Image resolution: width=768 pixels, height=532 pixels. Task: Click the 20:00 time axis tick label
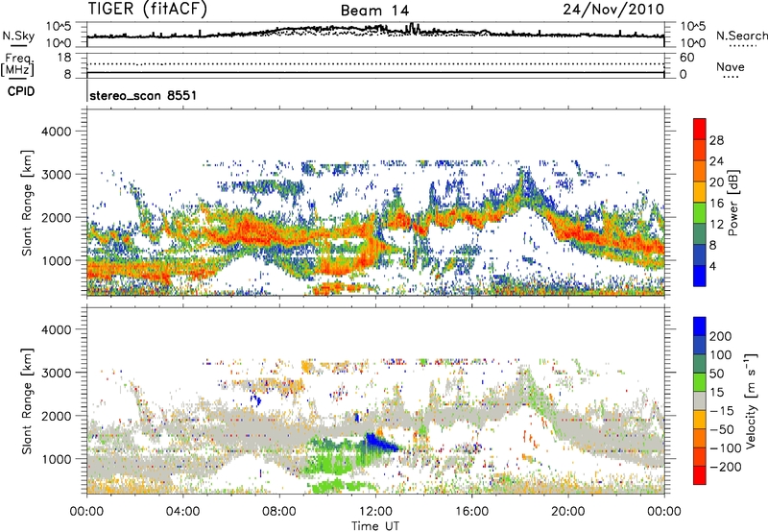(x=567, y=512)
